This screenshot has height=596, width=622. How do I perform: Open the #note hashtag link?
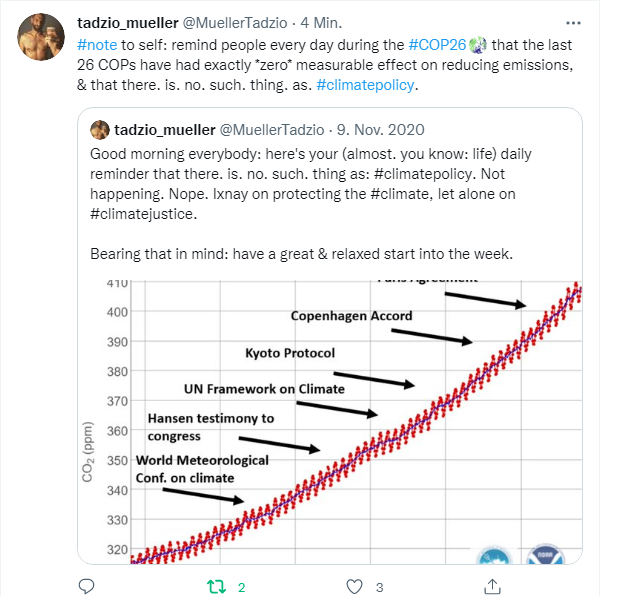[98, 46]
